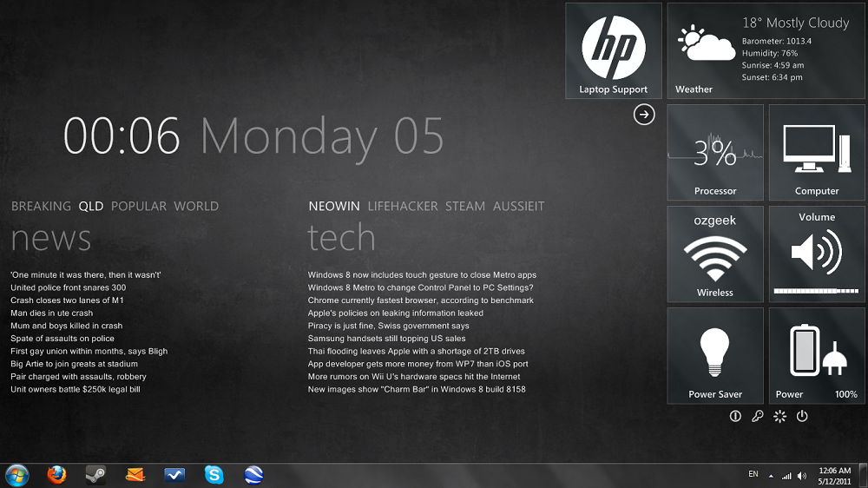Open the HP Laptop Support tile

614,51
